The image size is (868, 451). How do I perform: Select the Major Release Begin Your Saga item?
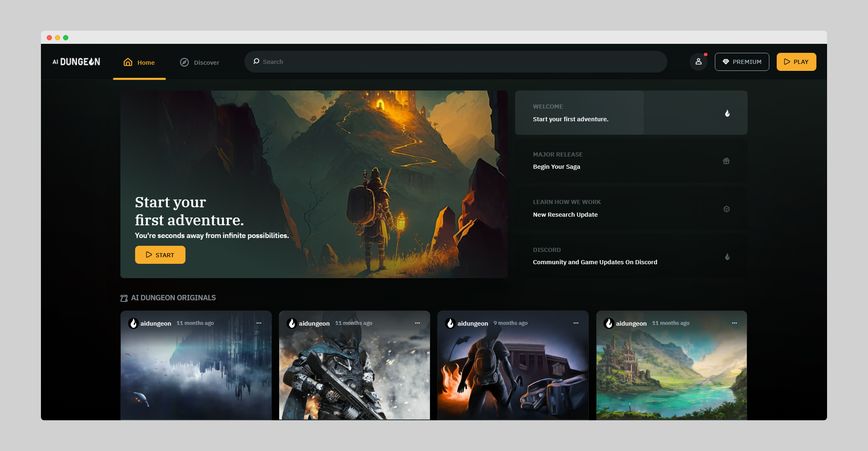click(x=631, y=161)
